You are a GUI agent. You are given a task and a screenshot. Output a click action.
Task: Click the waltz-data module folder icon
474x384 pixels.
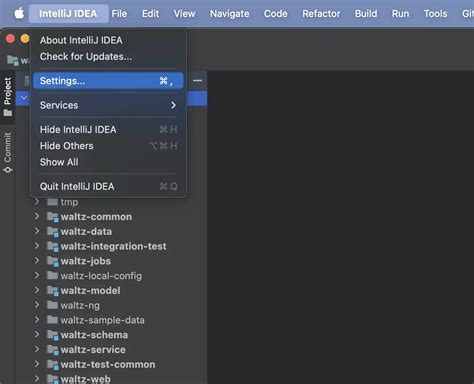[x=53, y=232]
